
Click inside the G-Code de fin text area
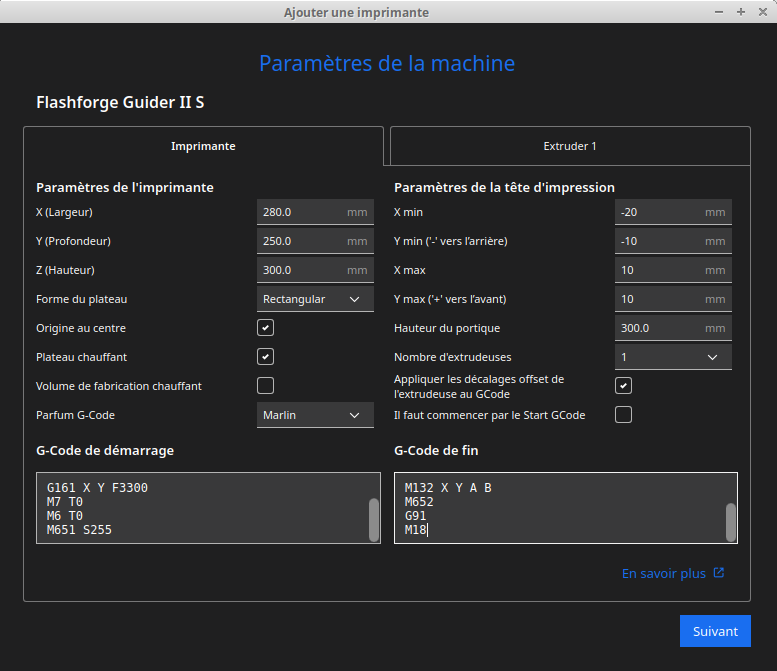565,508
